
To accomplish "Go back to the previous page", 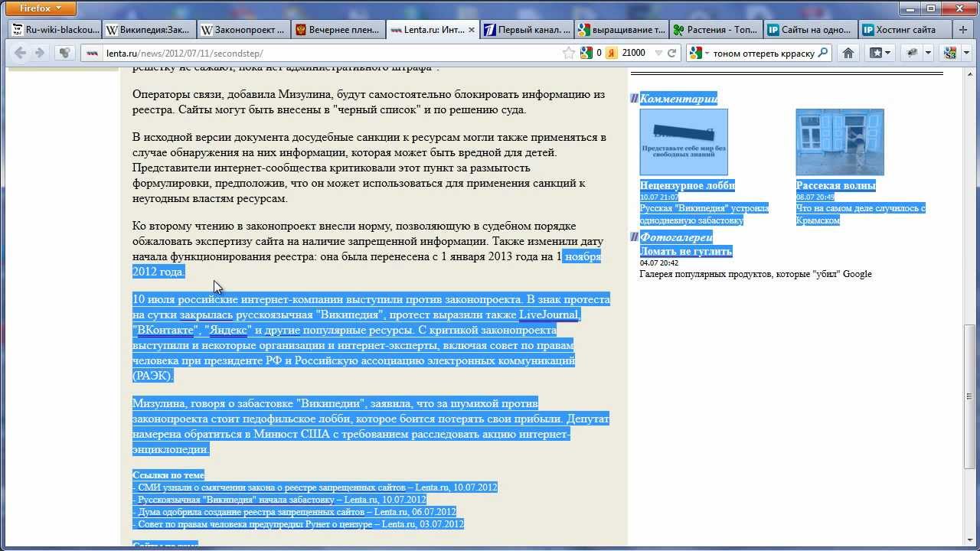I will (x=21, y=53).
